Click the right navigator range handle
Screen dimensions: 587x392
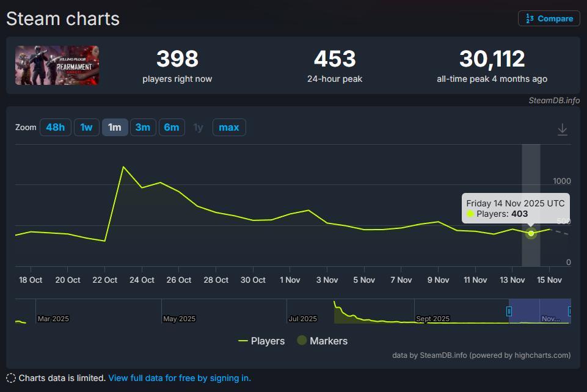coord(569,311)
